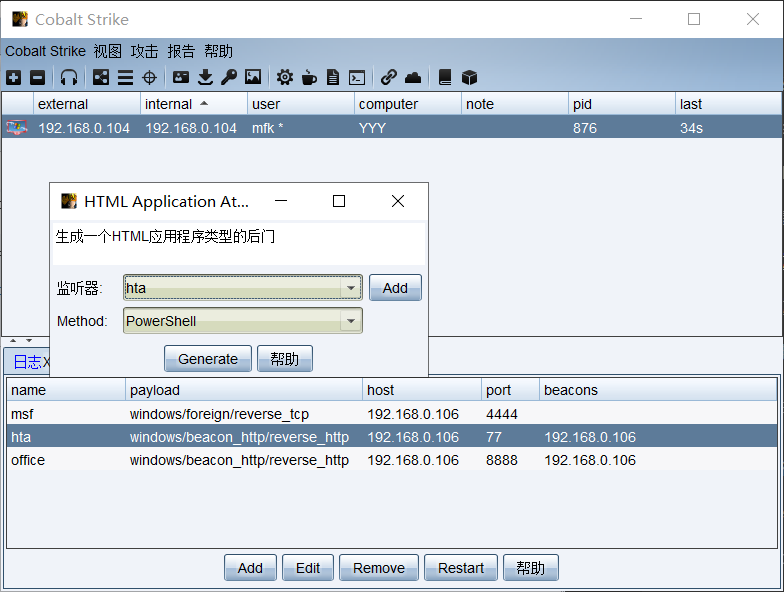The image size is (784, 592).
Task: Open the 视图 menu
Action: coord(107,51)
